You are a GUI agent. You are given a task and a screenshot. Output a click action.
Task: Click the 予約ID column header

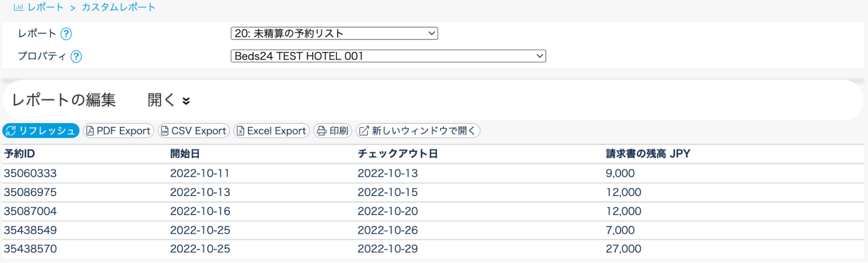click(20, 154)
